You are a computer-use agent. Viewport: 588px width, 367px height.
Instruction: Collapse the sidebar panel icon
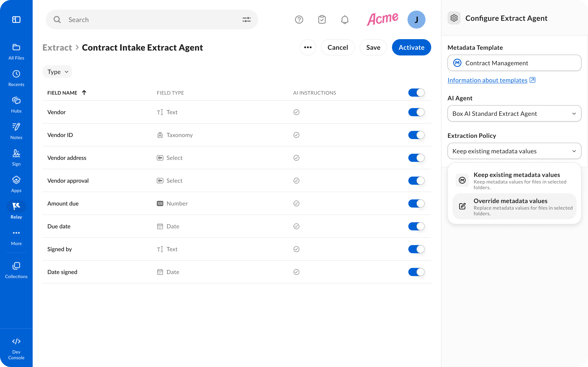pyautogui.click(x=16, y=19)
